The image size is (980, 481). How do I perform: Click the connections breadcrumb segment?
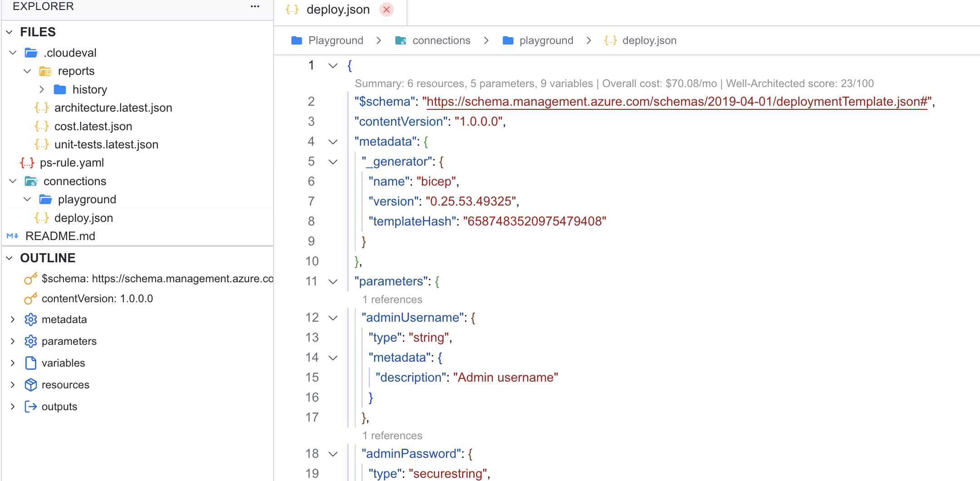pyautogui.click(x=441, y=40)
